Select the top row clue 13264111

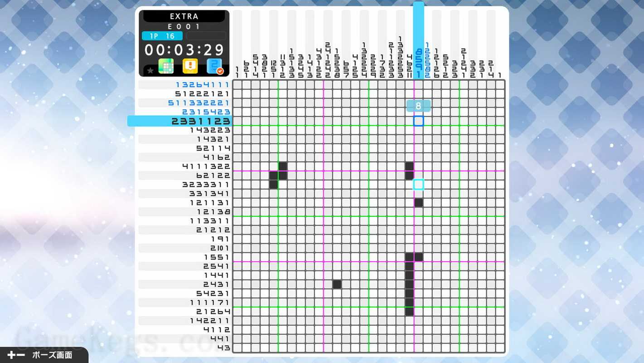tap(203, 85)
